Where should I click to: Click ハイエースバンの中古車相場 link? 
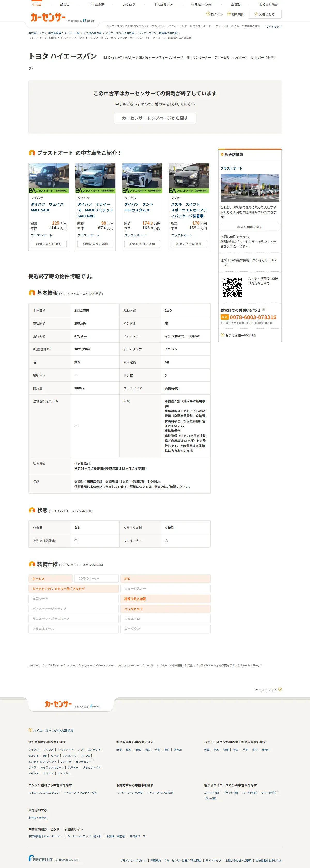(53, 730)
